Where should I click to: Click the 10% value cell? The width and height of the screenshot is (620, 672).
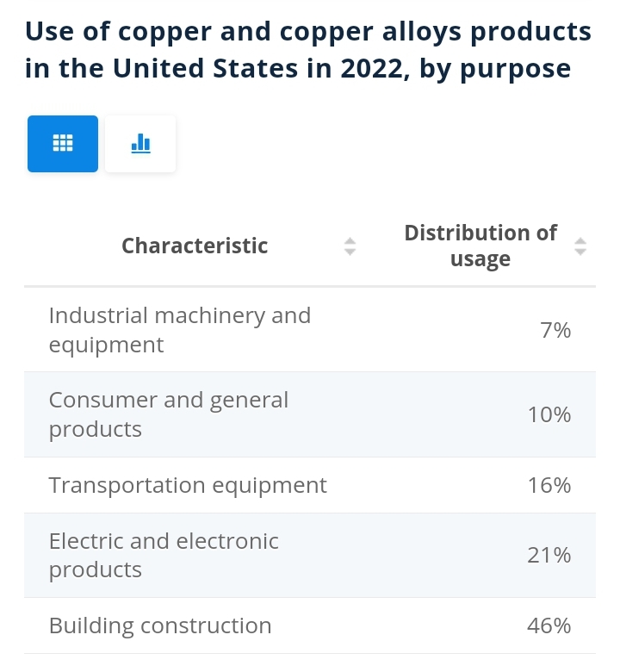pyautogui.click(x=549, y=414)
